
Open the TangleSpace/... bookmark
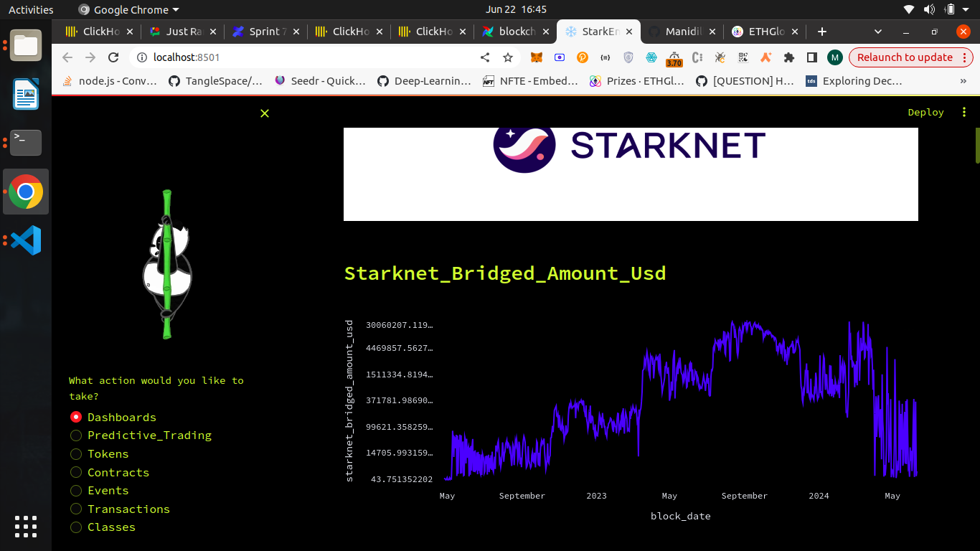coord(216,81)
